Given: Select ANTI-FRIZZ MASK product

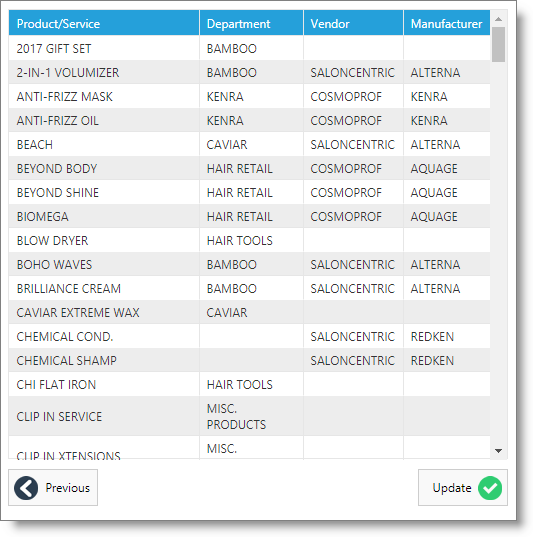Looking at the screenshot, I should click(64, 97).
